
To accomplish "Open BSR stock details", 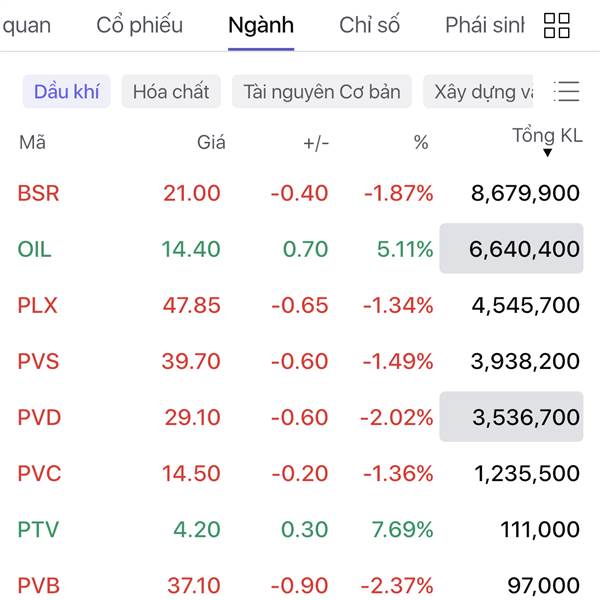I will tap(39, 193).
